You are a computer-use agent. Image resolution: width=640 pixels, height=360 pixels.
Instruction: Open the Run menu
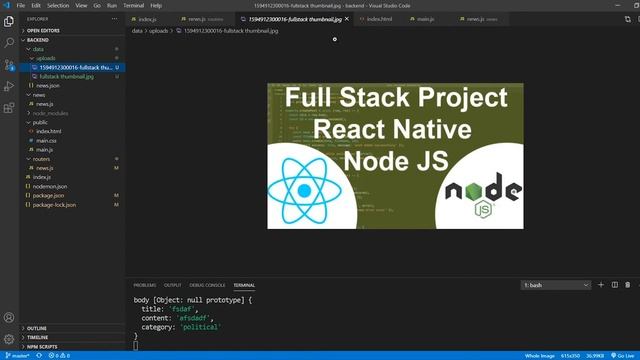[111, 5]
